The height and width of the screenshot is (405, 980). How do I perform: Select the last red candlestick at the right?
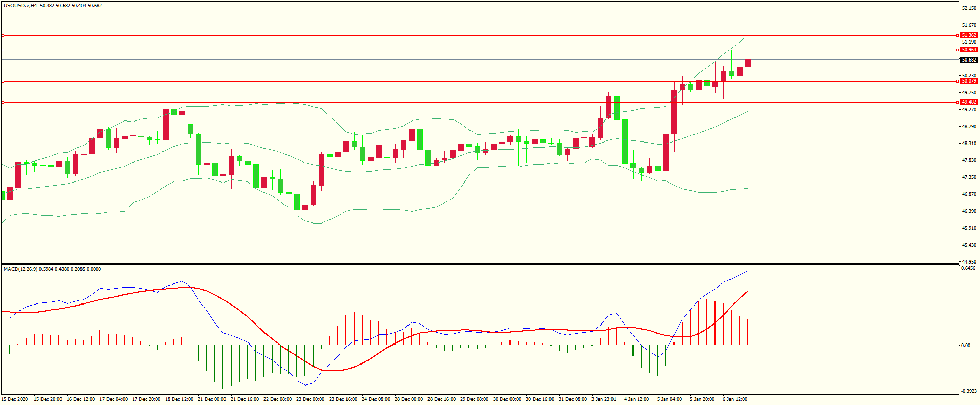pyautogui.click(x=748, y=63)
